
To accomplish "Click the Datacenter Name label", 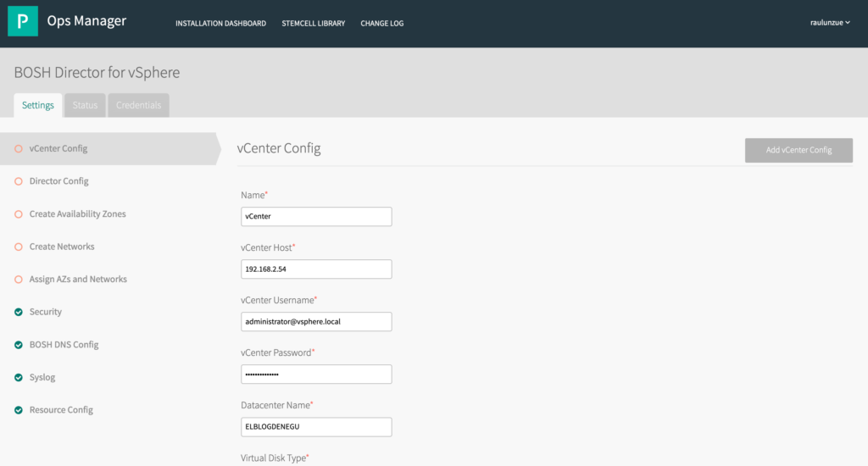I will (x=277, y=405).
